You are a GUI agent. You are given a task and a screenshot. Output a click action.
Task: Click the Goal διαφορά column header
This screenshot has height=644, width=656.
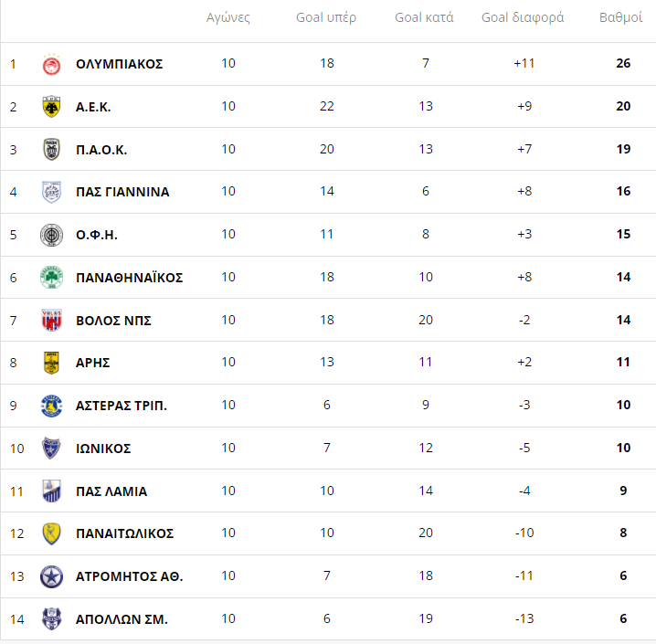pyautogui.click(x=523, y=18)
